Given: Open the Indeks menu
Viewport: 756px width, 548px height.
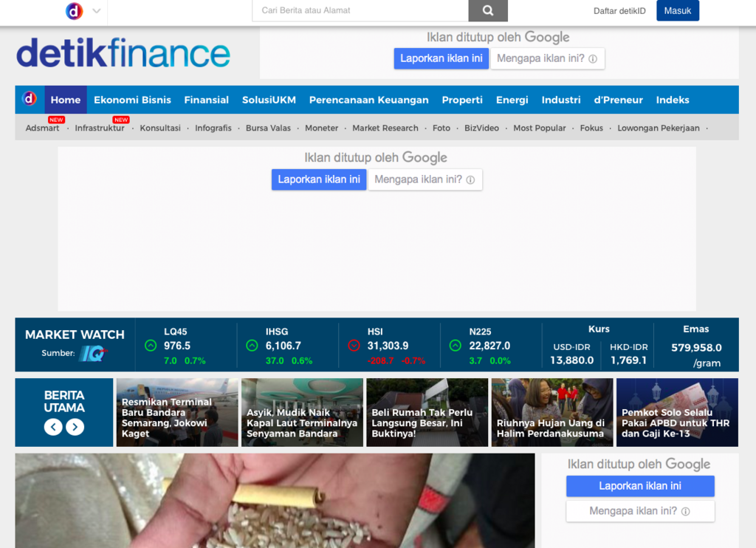Looking at the screenshot, I should coord(673,100).
